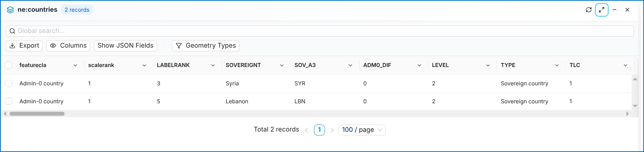Select the Lebanon row checkbox
Screen dimensions: 644x152
[8, 101]
